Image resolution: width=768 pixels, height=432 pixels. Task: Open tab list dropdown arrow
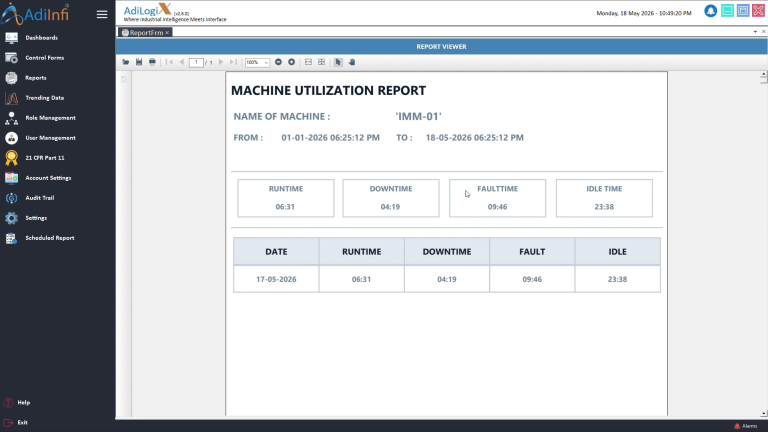(x=755, y=32)
